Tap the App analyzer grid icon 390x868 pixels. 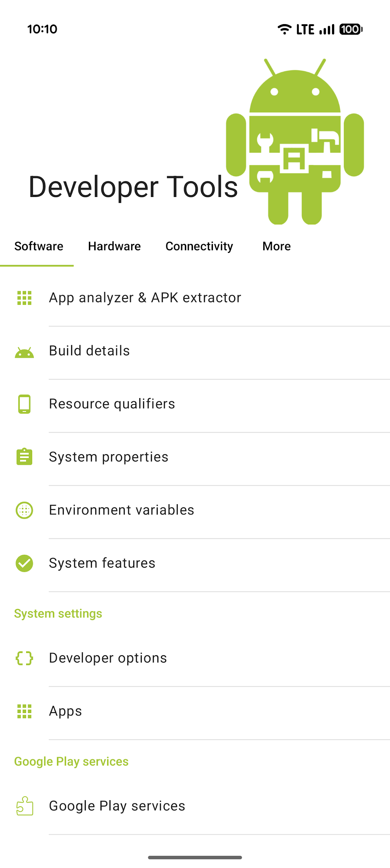point(24,298)
